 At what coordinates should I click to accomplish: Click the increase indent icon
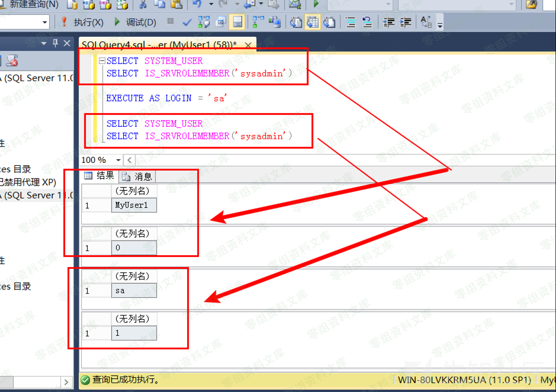[x=405, y=22]
